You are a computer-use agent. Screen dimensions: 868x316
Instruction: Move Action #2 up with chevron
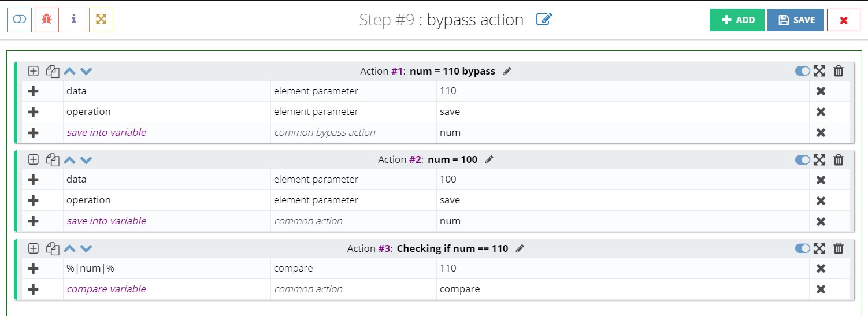coord(69,160)
